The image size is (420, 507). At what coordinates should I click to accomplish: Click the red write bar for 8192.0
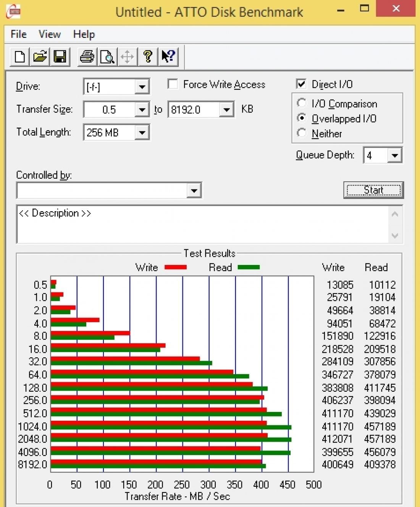point(157,462)
